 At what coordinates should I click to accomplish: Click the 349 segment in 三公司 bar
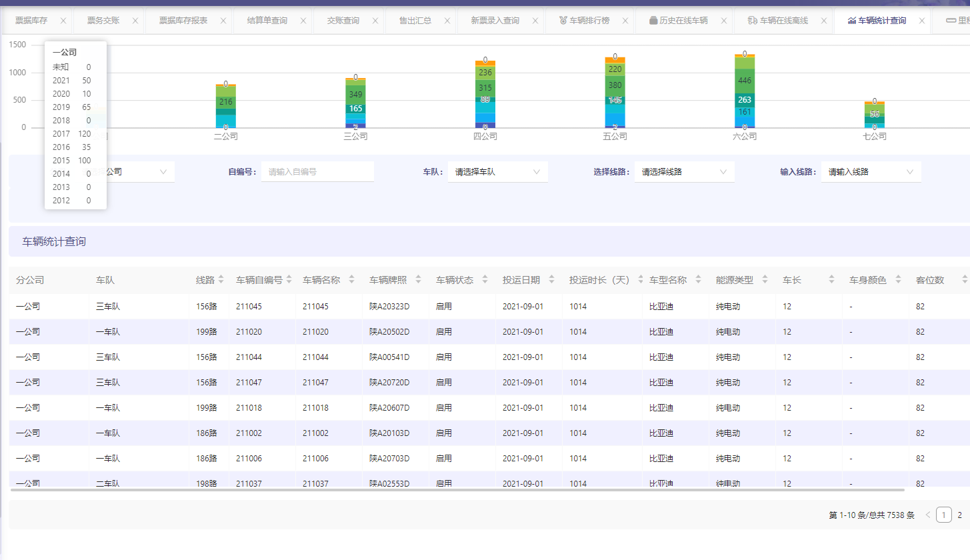[x=355, y=95]
